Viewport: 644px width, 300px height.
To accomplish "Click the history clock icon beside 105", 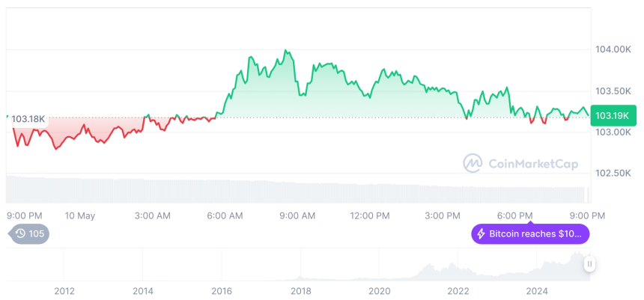I will tap(20, 233).
